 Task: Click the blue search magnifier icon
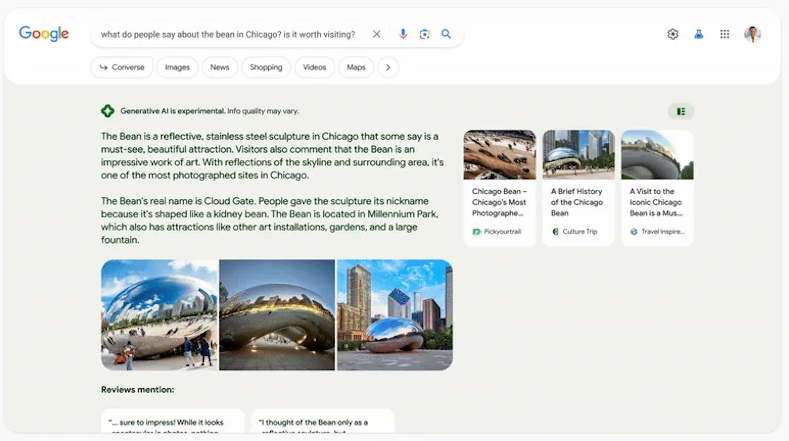coord(446,34)
